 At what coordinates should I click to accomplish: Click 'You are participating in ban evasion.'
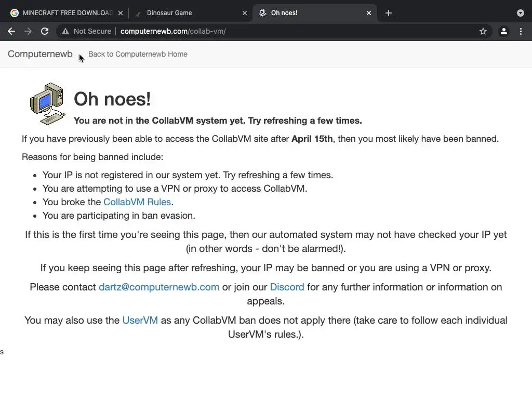point(119,216)
